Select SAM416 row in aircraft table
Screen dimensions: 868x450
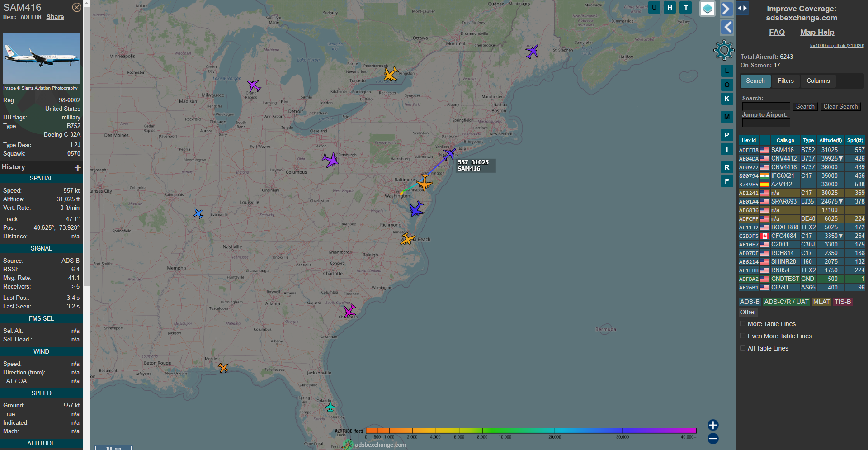(x=802, y=150)
